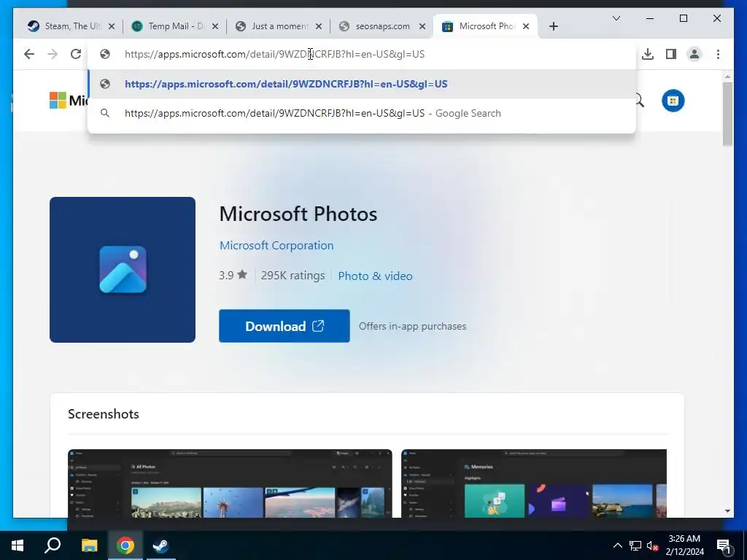Click the browser forward arrow
Screen dimensions: 747x560
coord(53,54)
